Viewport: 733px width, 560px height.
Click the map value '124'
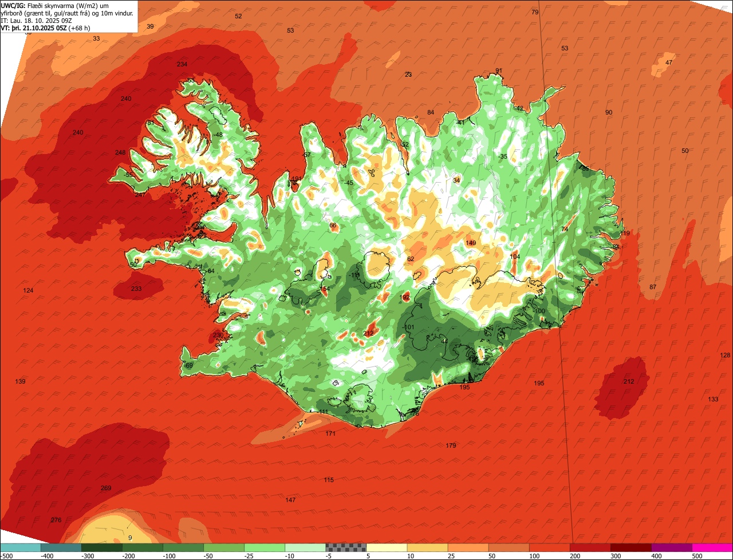(28, 291)
